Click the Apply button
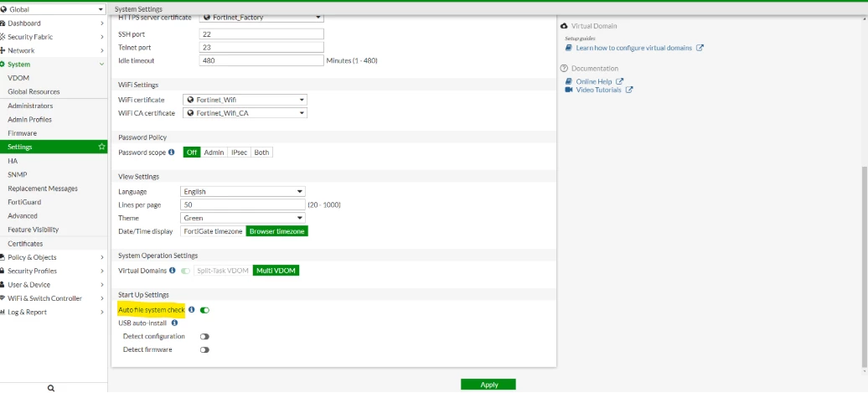The image size is (868, 393). pyautogui.click(x=488, y=385)
